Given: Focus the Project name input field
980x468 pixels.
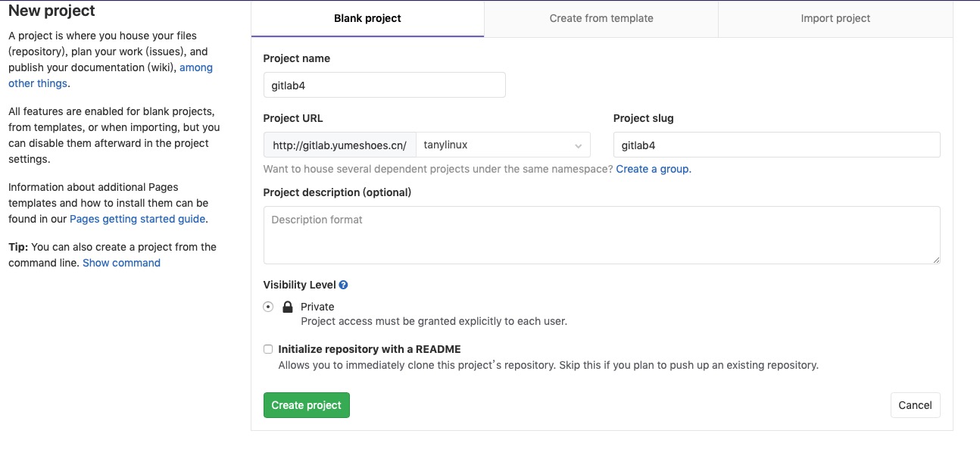Looking at the screenshot, I should pyautogui.click(x=384, y=85).
